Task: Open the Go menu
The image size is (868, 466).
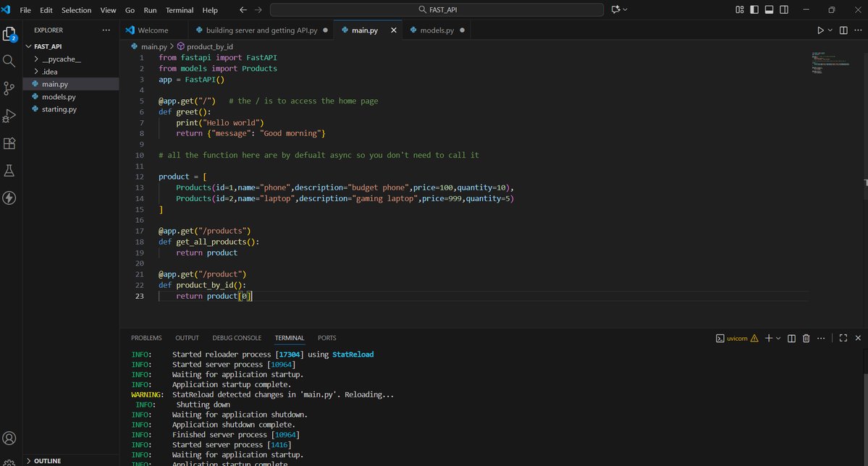Action: [x=130, y=10]
